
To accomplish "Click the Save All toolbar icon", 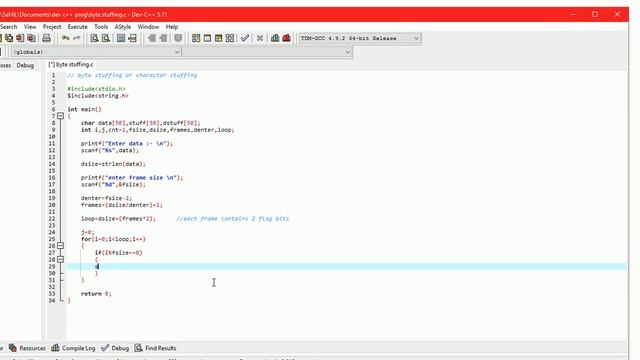I will point(9,38).
